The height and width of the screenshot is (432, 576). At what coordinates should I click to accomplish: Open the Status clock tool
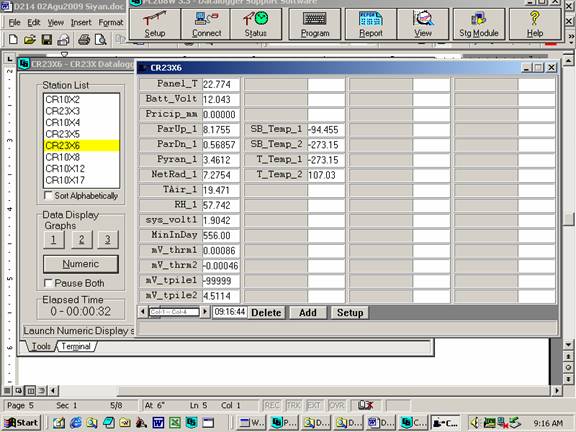(x=256, y=24)
